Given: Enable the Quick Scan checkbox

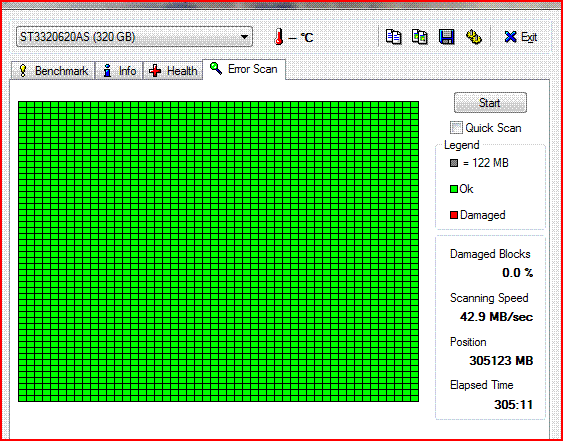Looking at the screenshot, I should pos(457,128).
